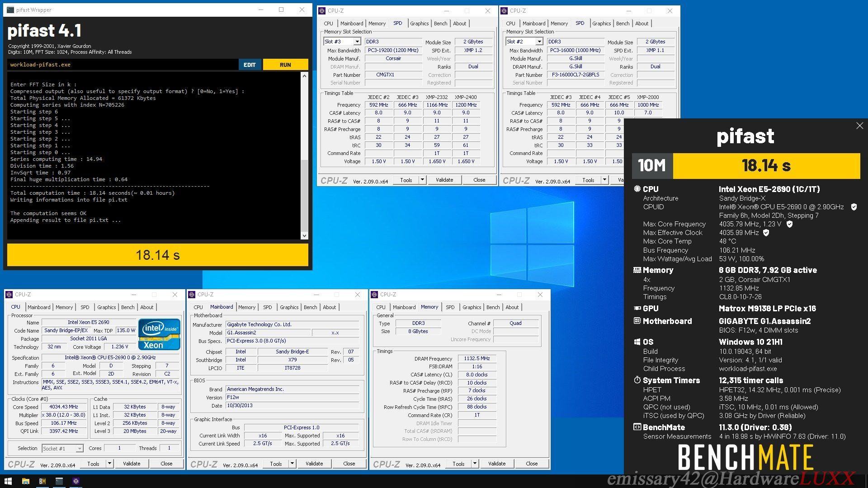
Task: Click the System Timers clock icon
Action: [637, 380]
